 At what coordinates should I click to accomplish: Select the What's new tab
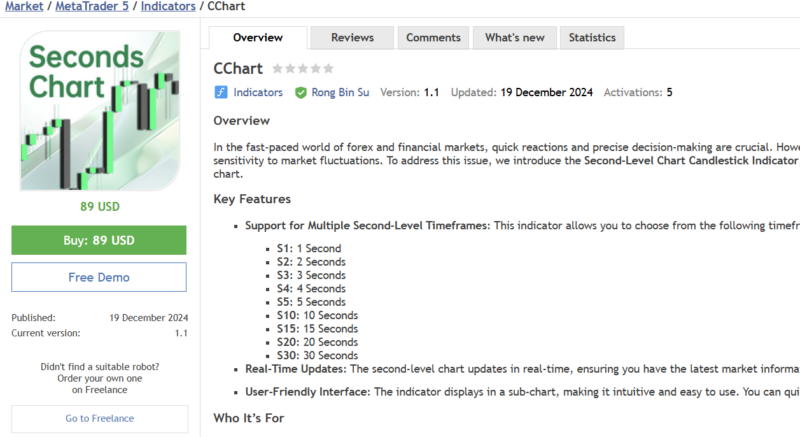tap(514, 38)
